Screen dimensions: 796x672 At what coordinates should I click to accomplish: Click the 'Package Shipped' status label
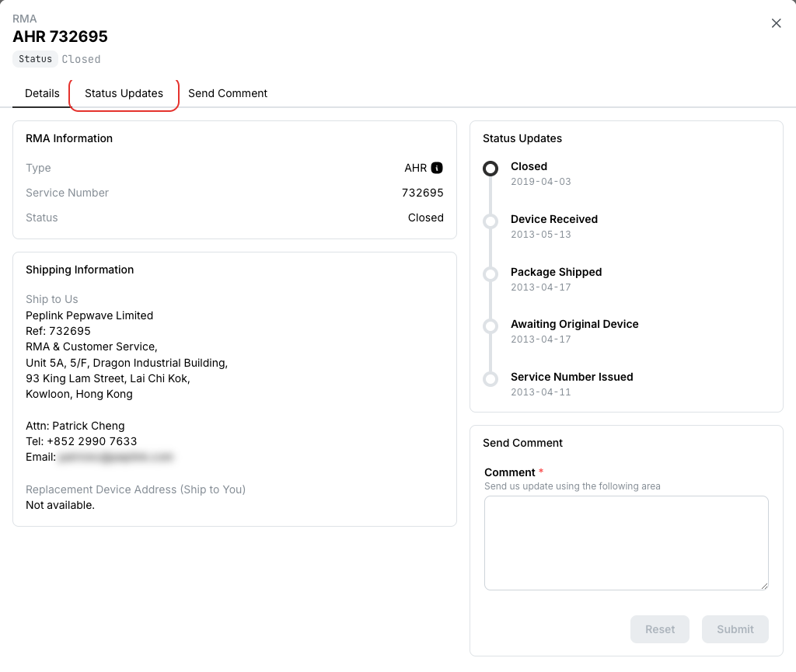[556, 272]
